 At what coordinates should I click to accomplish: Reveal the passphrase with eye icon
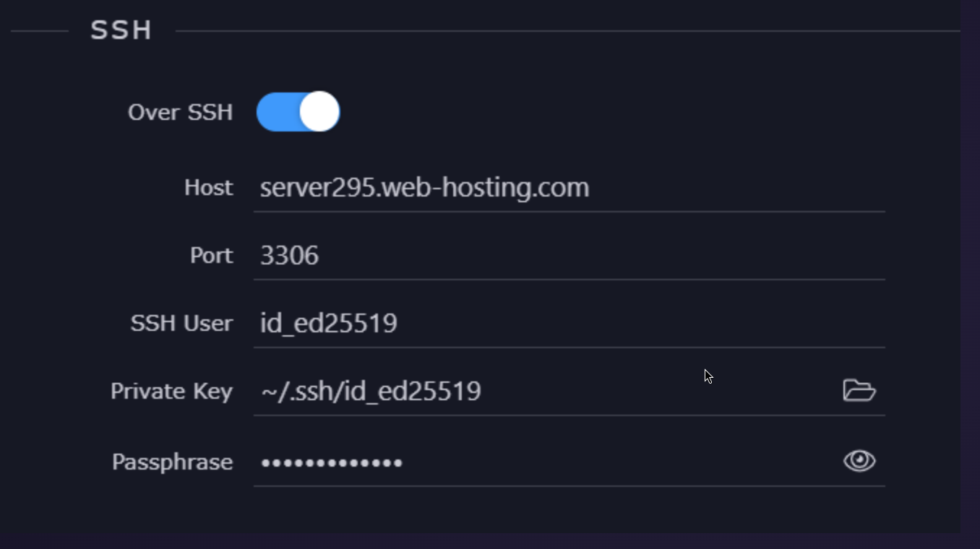[x=859, y=461]
